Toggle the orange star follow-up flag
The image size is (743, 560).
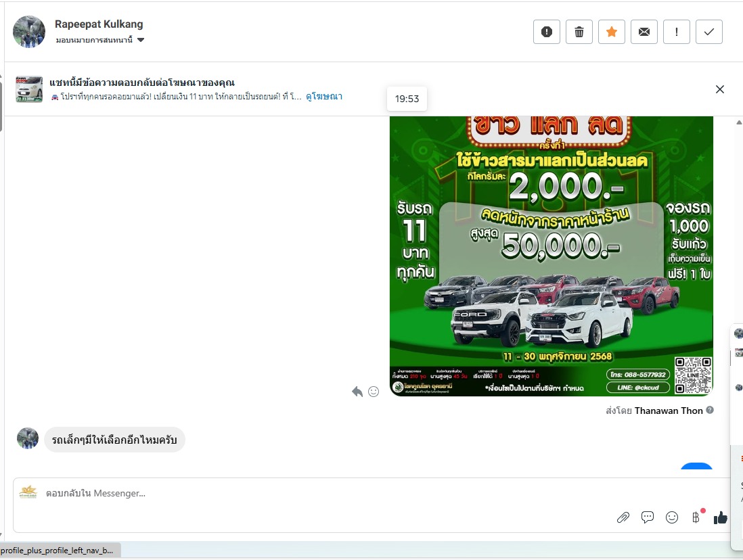tap(612, 32)
